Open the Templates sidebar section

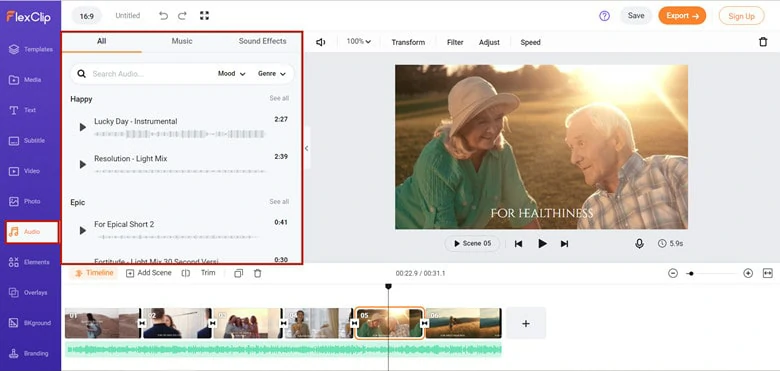pos(30,49)
